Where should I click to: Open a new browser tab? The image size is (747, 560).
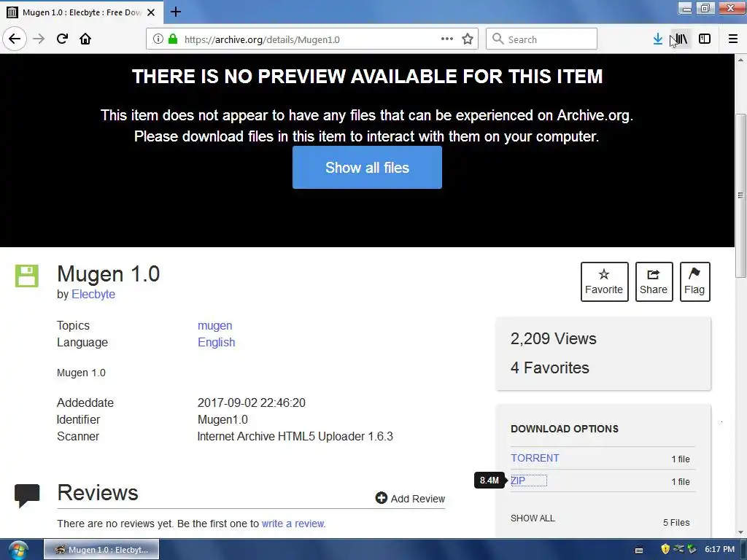(175, 12)
